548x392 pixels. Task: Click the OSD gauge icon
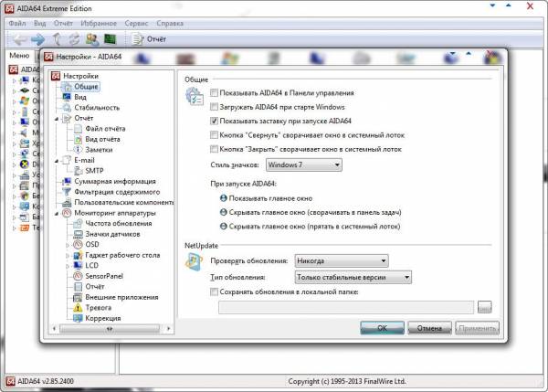78,245
